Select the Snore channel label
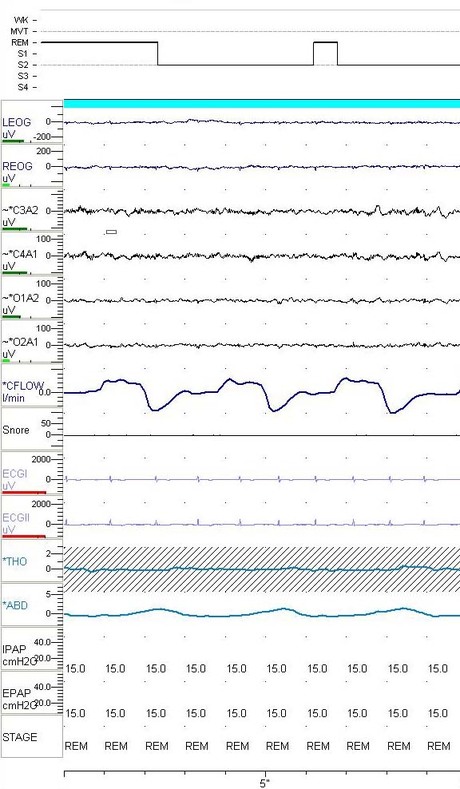 click(16, 430)
